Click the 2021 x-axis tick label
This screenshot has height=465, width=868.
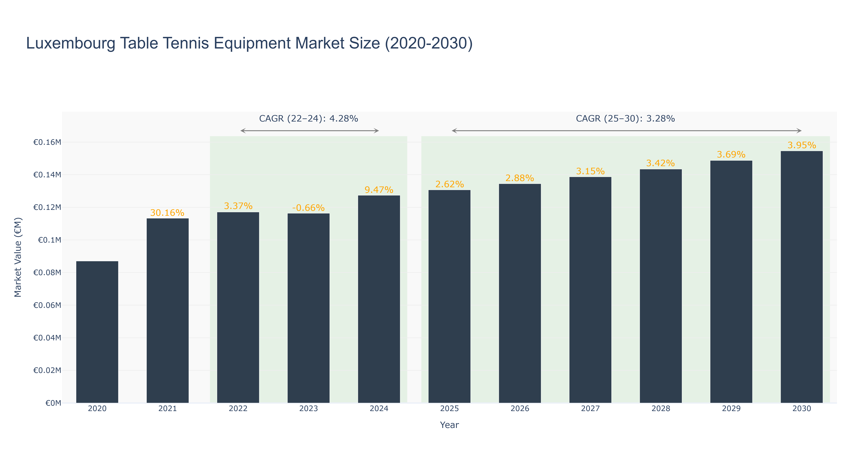tap(167, 409)
